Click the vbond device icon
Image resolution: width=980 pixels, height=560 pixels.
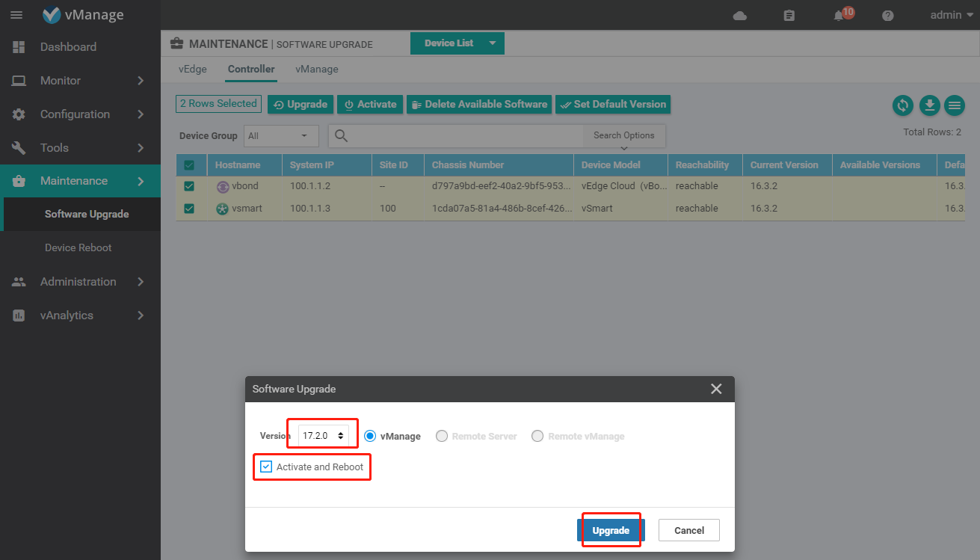click(x=223, y=186)
